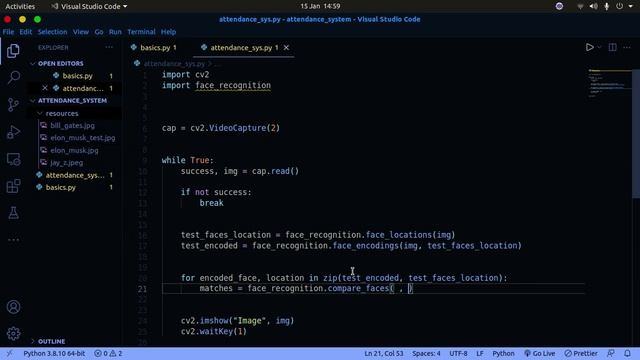The height and width of the screenshot is (360, 640).
Task: Open remote window indicator in status bar
Action: coord(9,353)
